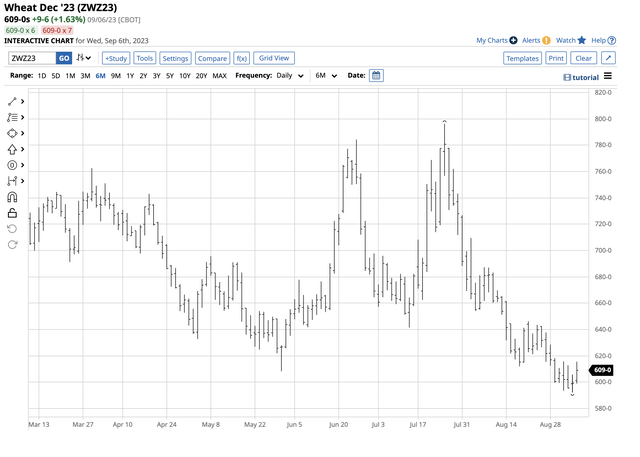640x457 pixels.
Task: Open chart Settings button
Action: [175, 58]
